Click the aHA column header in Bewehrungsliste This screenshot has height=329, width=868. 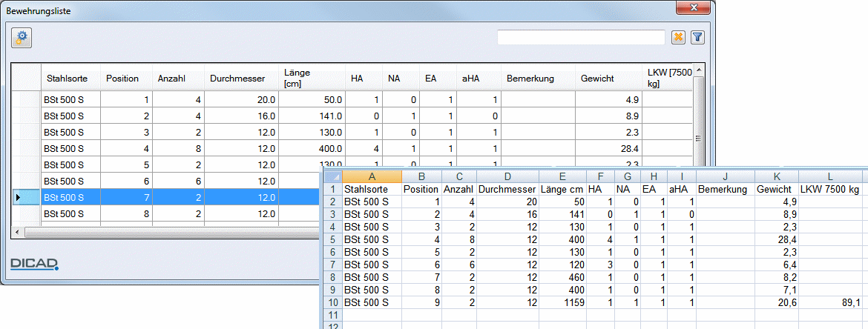coord(479,79)
